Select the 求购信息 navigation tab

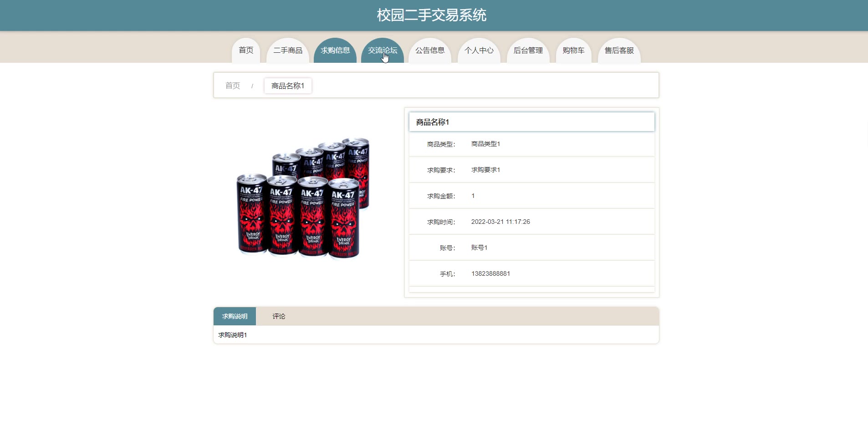pyautogui.click(x=335, y=51)
